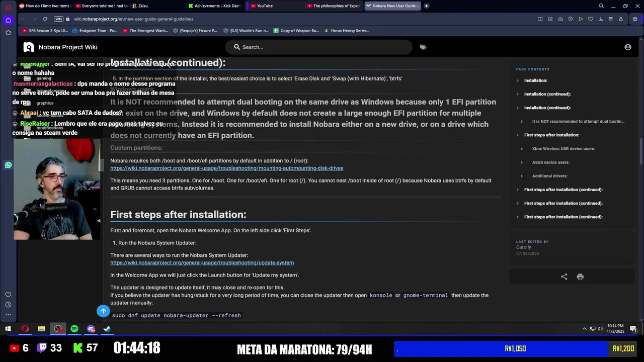Open the Windows notification center icon
644x362 pixels.
[x=633, y=329]
